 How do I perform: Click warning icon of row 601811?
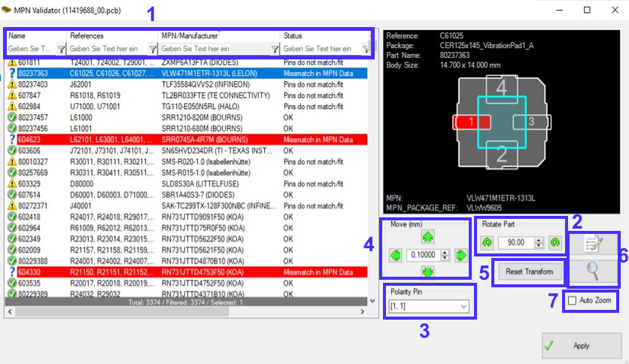click(12, 62)
